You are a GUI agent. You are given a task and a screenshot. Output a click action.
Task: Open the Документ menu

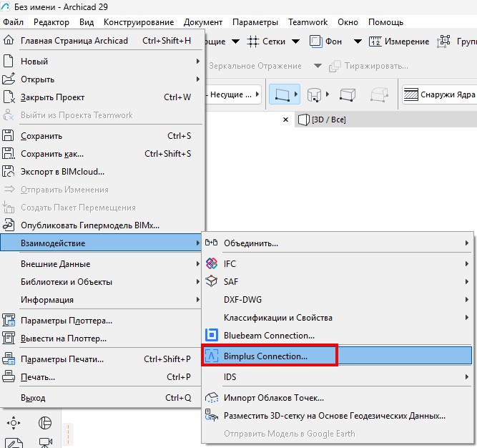coord(203,22)
